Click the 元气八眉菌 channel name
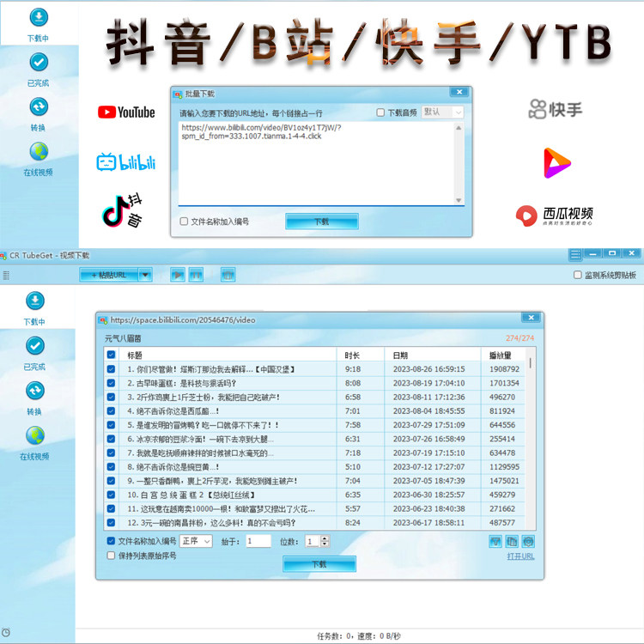This screenshot has width=644, height=644. [x=123, y=338]
